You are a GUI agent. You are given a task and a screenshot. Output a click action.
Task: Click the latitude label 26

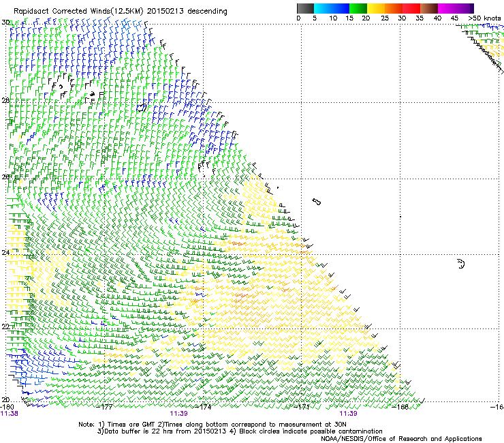click(5, 177)
